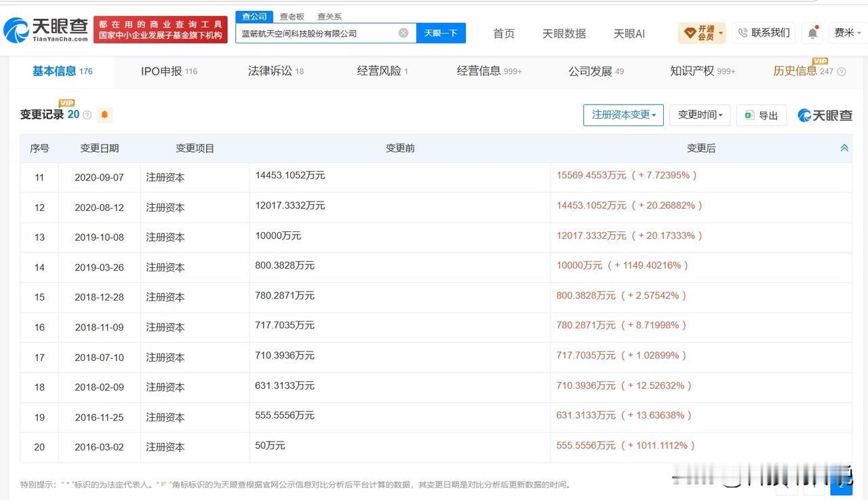Click the 710.3936万元 (+12.52632%) value
Screen dimensions: 868x500
[x=625, y=385]
